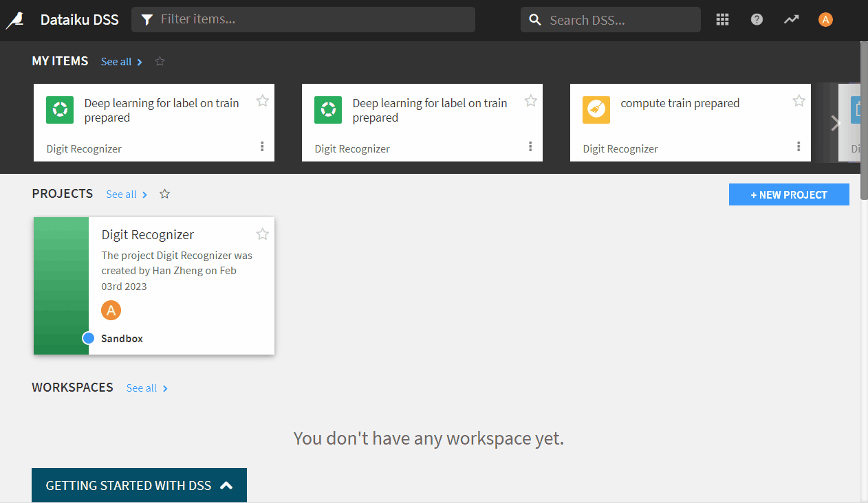Click the filter funnel icon
Image resolution: width=868 pixels, height=503 pixels.
(x=147, y=20)
